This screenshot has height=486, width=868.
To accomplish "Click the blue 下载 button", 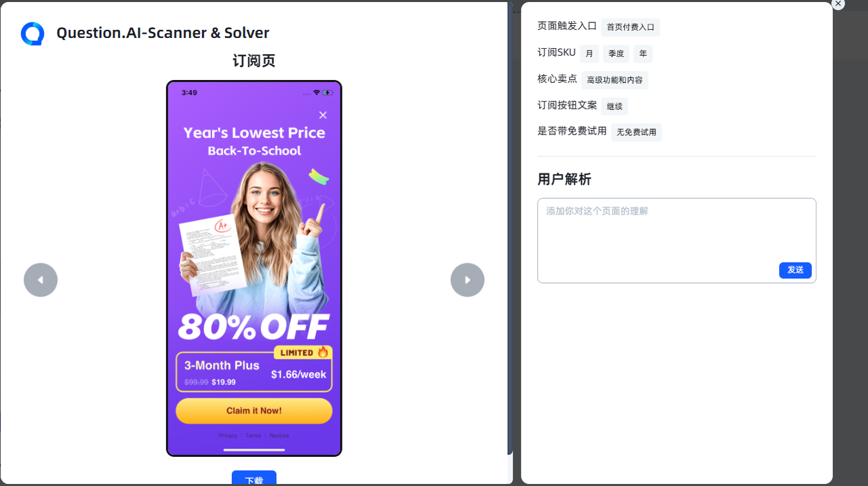I will tap(254, 479).
